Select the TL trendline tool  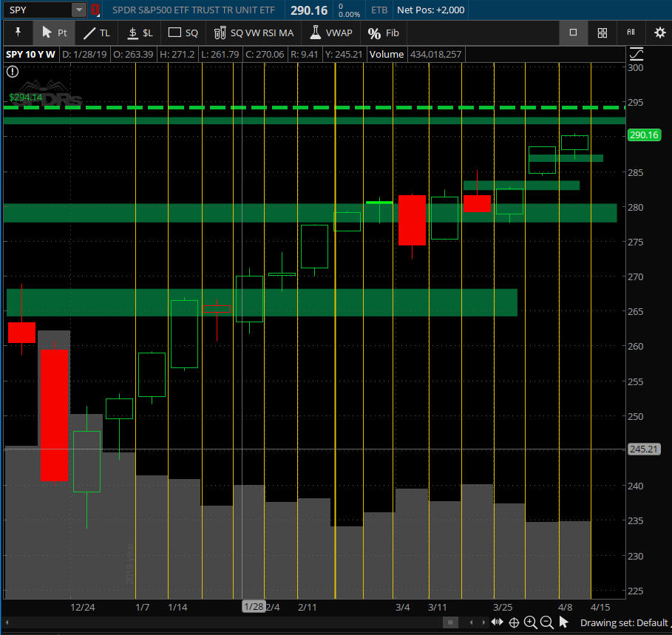[x=96, y=33]
